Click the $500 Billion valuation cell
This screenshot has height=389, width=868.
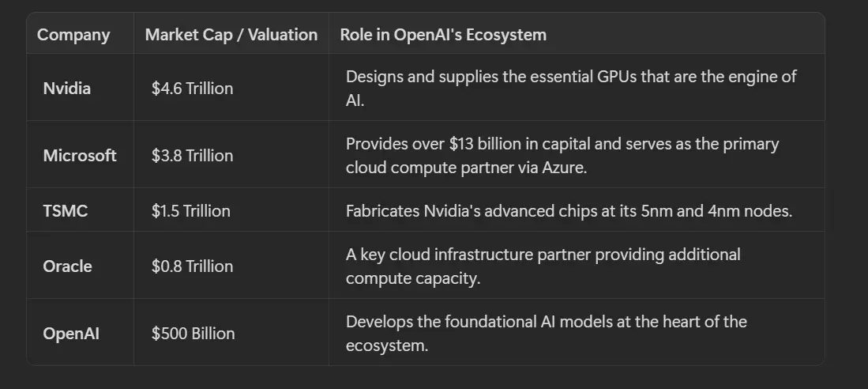point(193,334)
